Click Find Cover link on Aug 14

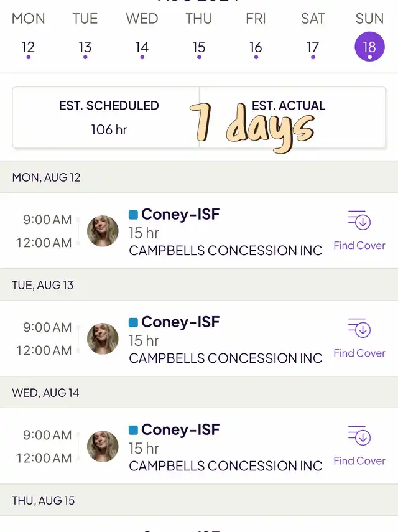pos(359,460)
